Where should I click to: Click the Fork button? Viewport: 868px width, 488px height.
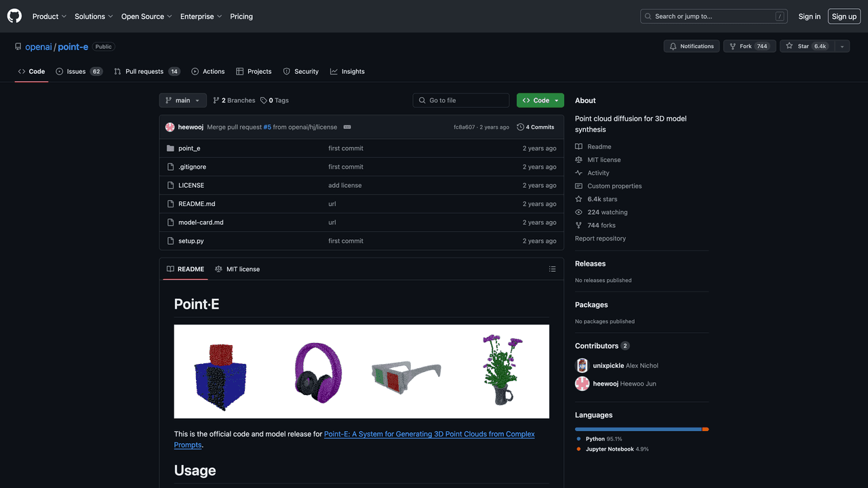coord(749,46)
